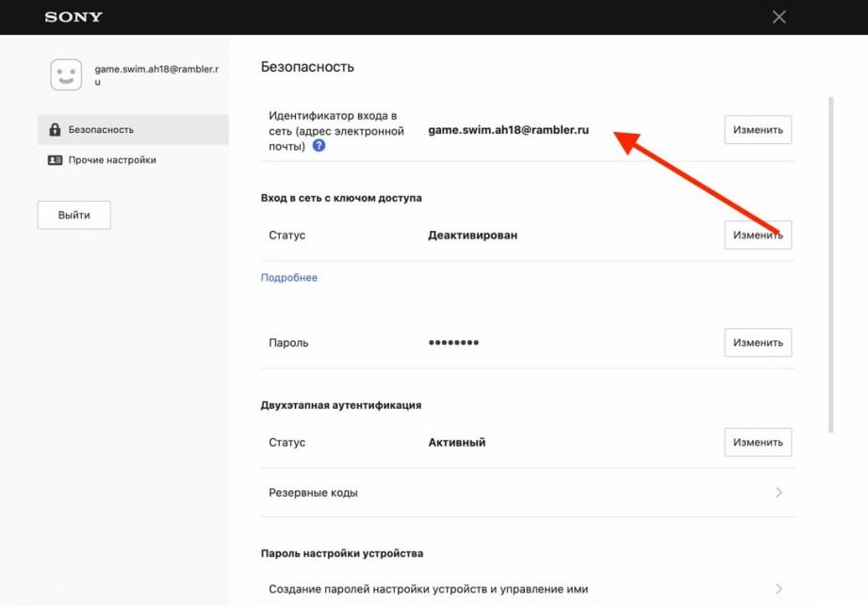Close the account settings dialog with X
Viewport: 868px width, 605px height.
[778, 17]
